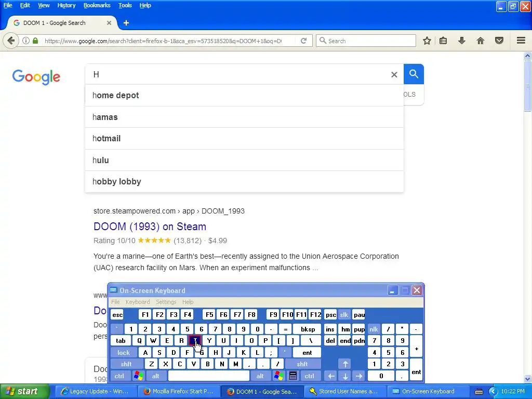The image size is (532, 399).
Task: Click the spacebar on On-Screen Keyboard
Action: click(x=209, y=376)
